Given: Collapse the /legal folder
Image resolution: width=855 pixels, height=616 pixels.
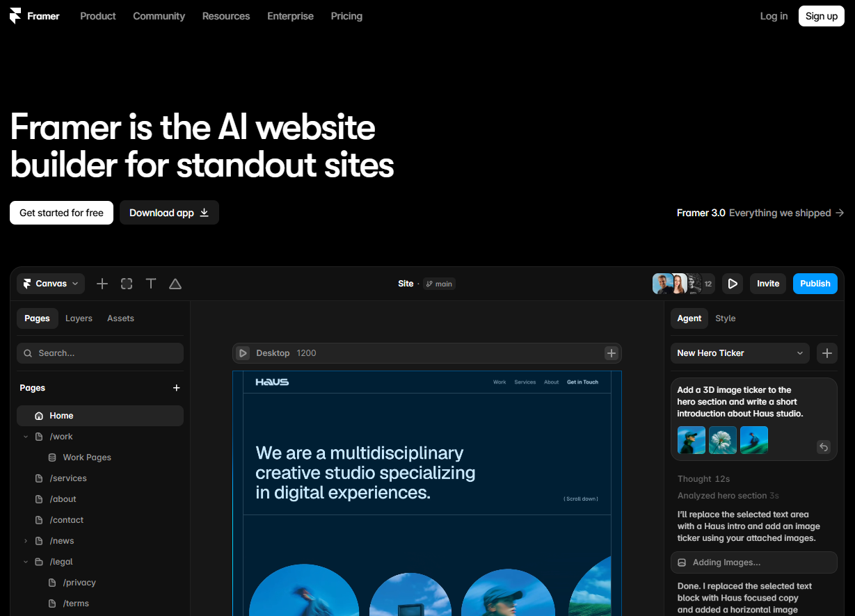Looking at the screenshot, I should [26, 562].
